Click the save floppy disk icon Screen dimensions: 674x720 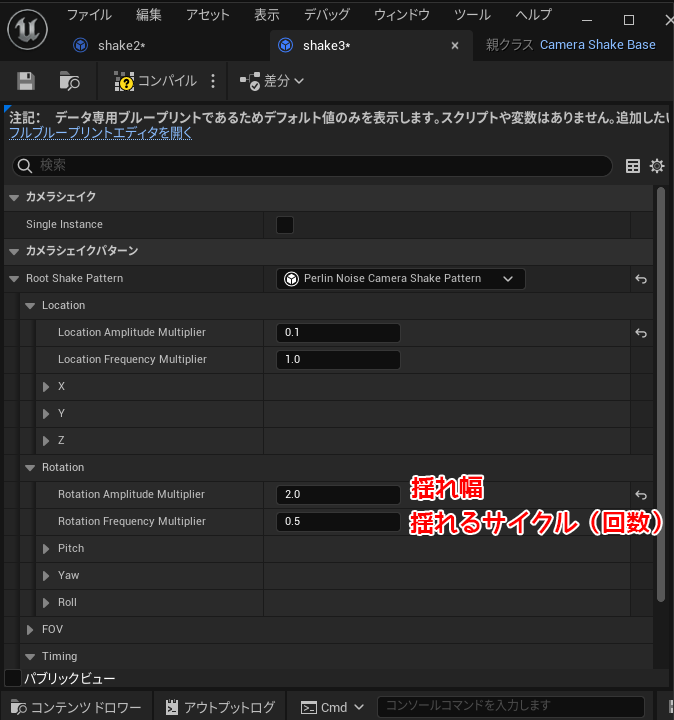click(26, 81)
